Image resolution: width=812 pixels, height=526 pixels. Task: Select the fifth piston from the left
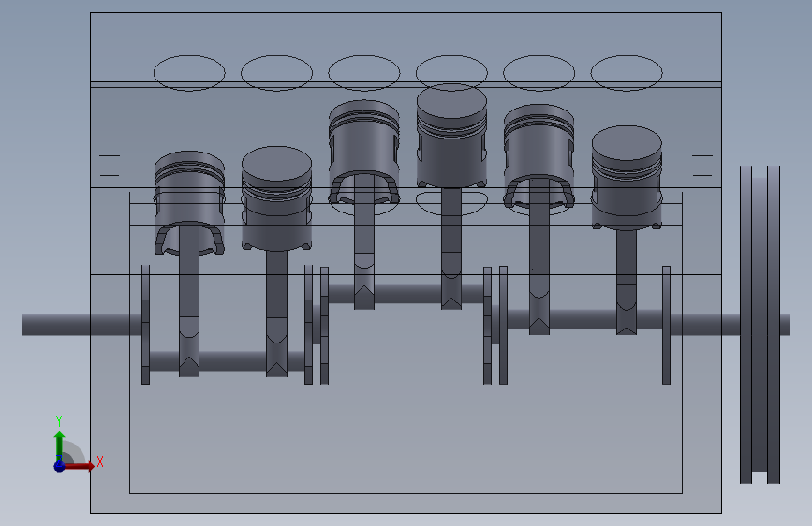click(x=539, y=155)
